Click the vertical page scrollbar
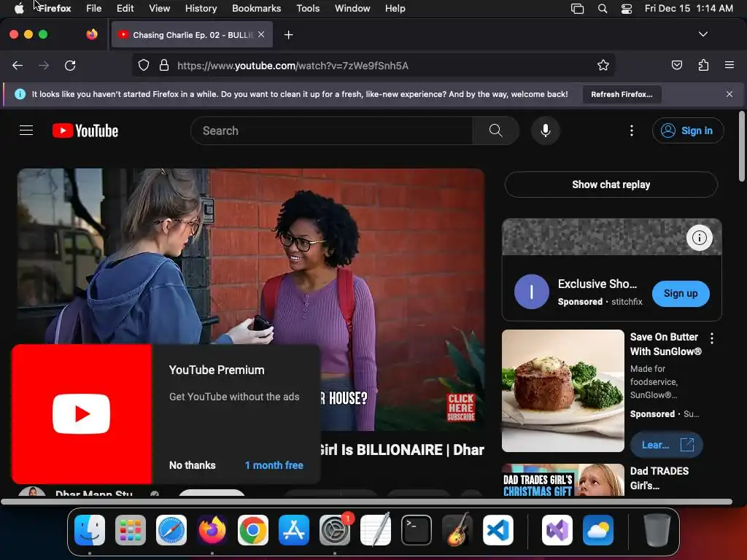Image resolution: width=747 pixels, height=560 pixels. (x=741, y=146)
